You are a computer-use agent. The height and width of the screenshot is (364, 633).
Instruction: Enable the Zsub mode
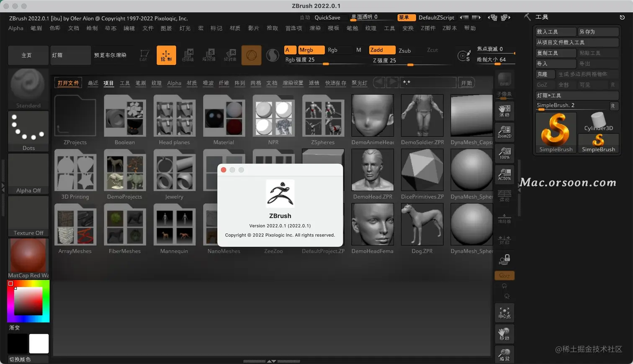tap(404, 50)
